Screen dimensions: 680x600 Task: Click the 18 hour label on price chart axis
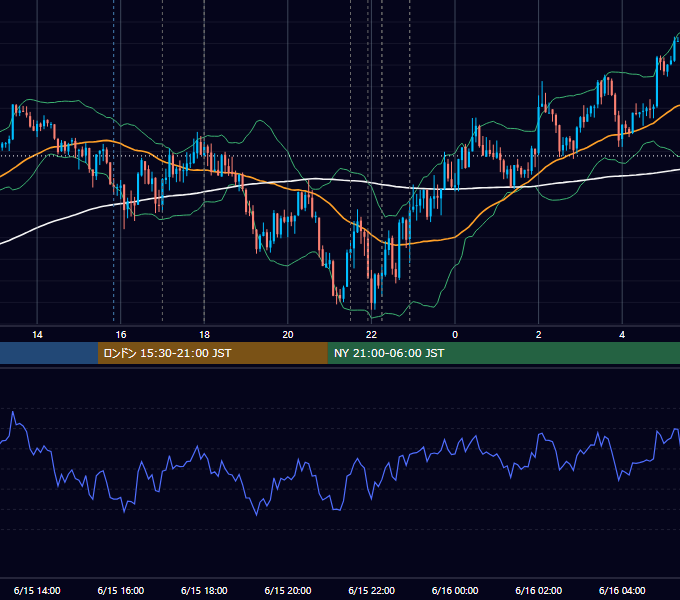coord(204,335)
